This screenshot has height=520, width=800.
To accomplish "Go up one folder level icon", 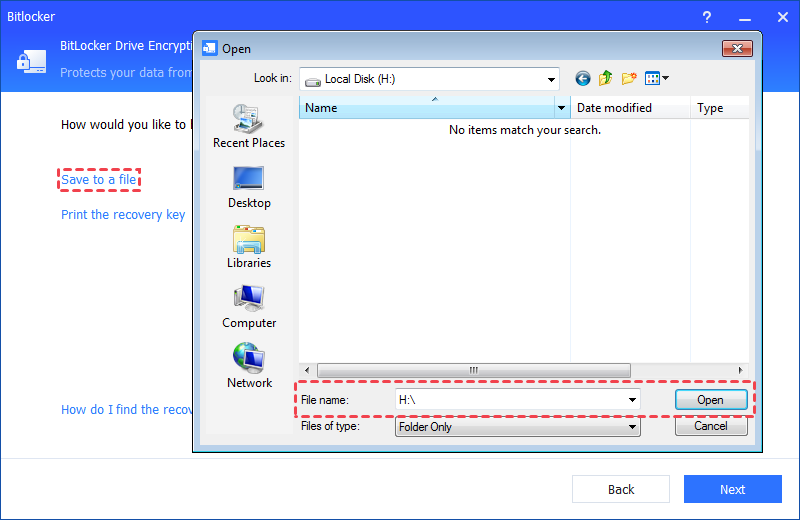I will (606, 78).
